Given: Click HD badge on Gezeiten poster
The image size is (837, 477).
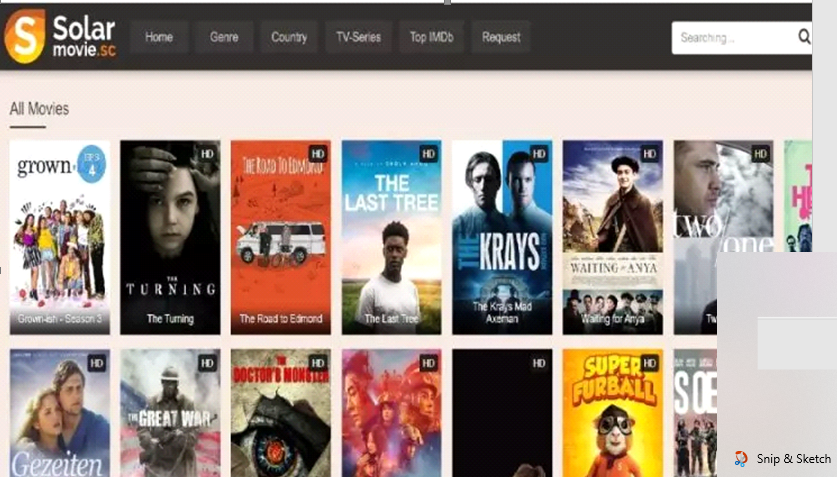Looking at the screenshot, I should click(97, 363).
